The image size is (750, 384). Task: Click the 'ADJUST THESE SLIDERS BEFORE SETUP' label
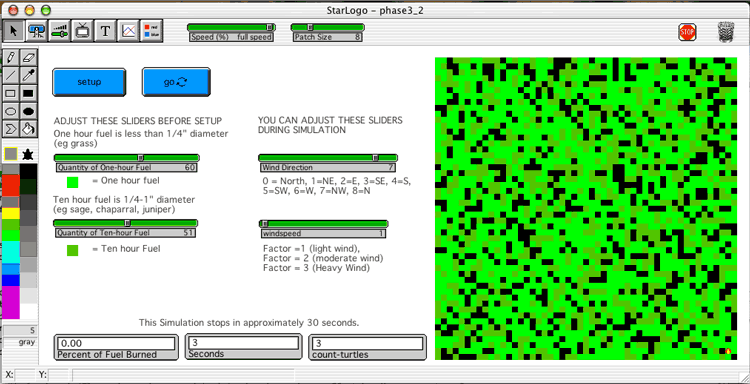click(x=138, y=121)
